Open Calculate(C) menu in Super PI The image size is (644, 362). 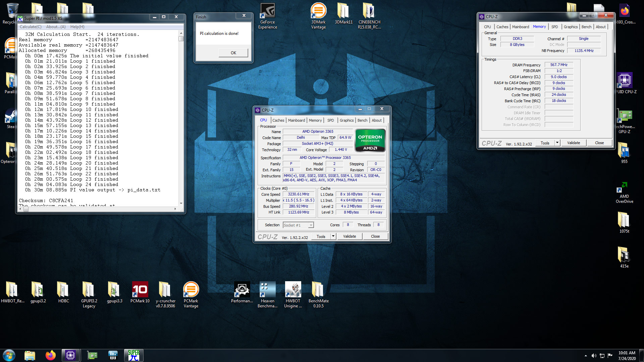31,27
